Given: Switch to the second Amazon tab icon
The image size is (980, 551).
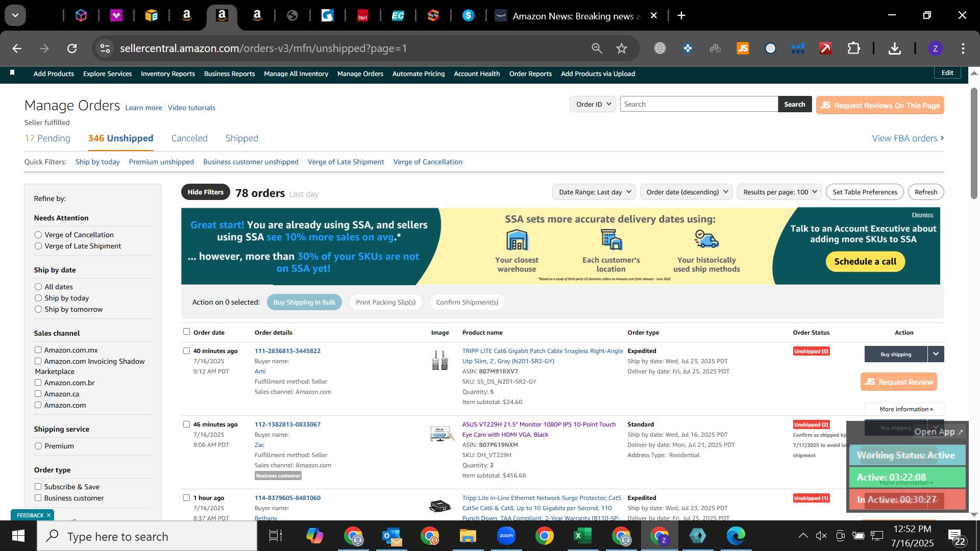Looking at the screenshot, I should point(222,15).
